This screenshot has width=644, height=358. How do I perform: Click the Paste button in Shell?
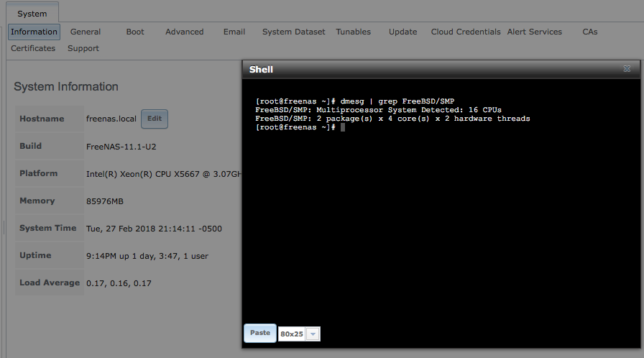click(260, 333)
